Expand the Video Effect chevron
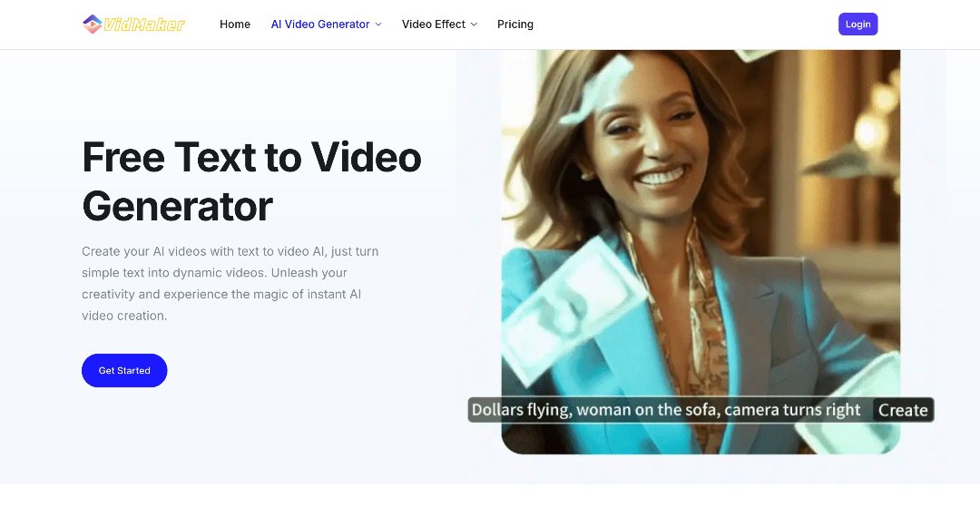The image size is (980, 507). pyautogui.click(x=474, y=24)
